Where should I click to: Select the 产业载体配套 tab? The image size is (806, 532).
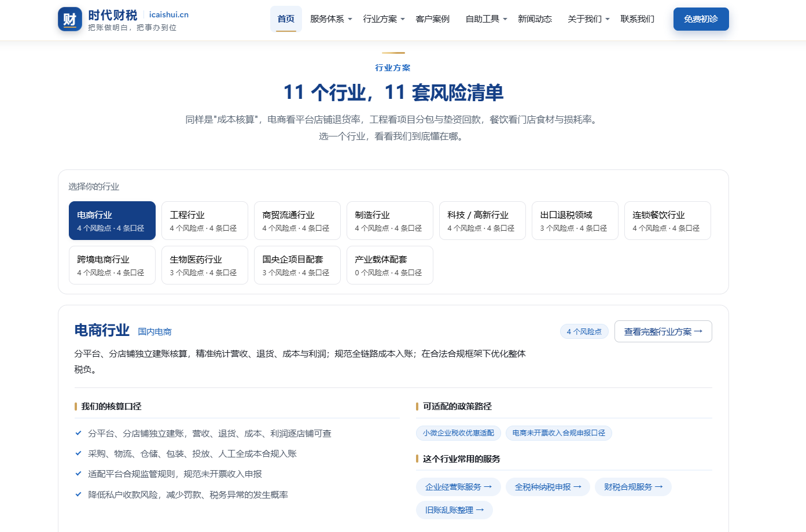pyautogui.click(x=390, y=265)
